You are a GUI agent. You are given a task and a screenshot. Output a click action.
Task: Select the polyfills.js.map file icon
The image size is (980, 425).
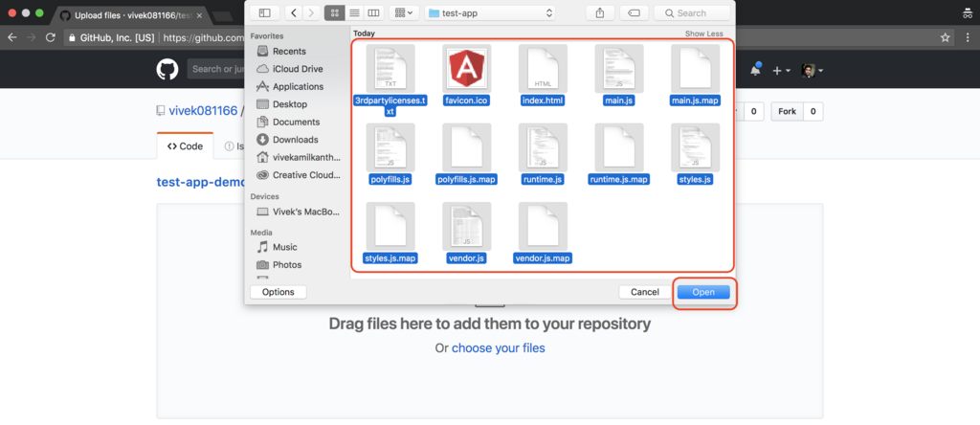point(466,147)
